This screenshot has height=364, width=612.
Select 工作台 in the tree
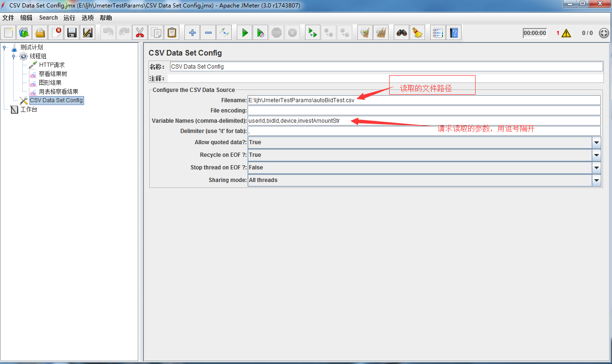coord(28,109)
